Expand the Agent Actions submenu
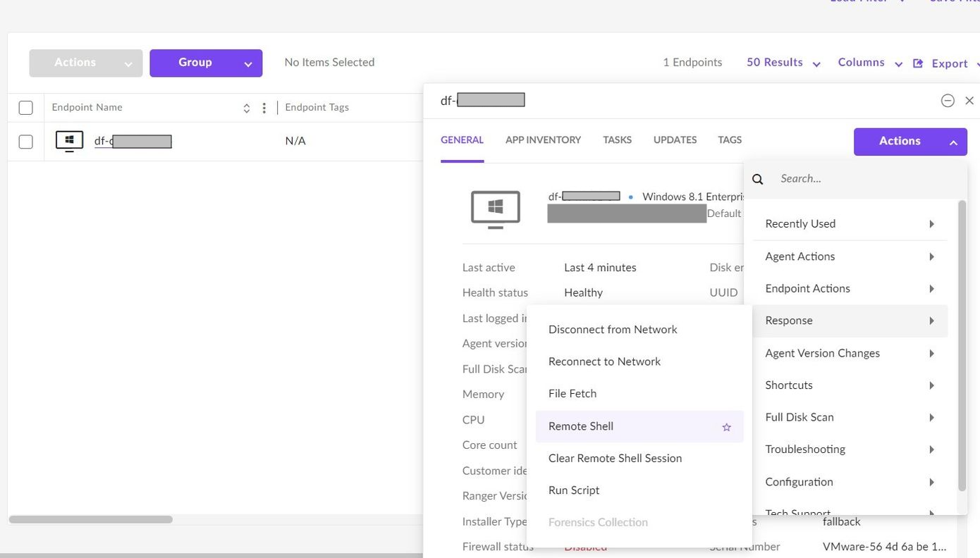Image resolution: width=980 pixels, height=558 pixels. coord(849,256)
